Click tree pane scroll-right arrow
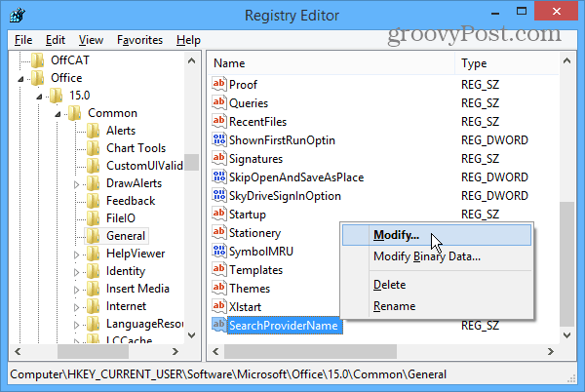Viewport: 585px width, 392px height. (x=175, y=351)
